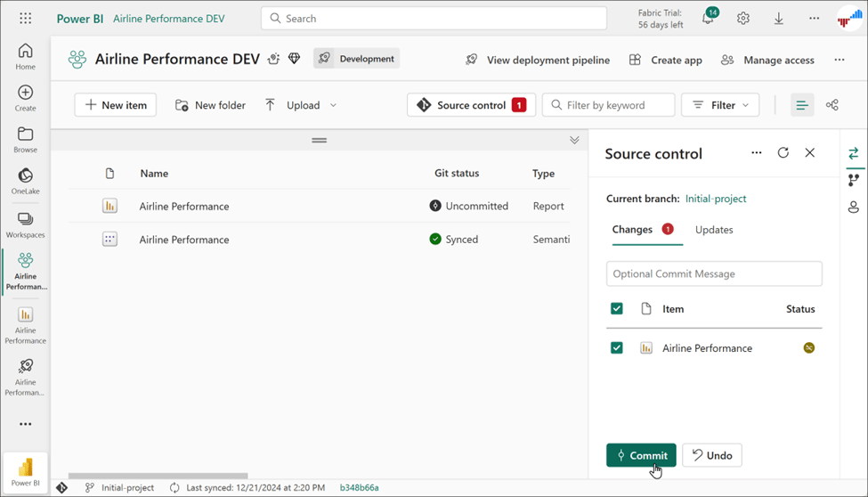Click the Last synced status bar entry
This screenshot has width=868, height=497.
247,487
